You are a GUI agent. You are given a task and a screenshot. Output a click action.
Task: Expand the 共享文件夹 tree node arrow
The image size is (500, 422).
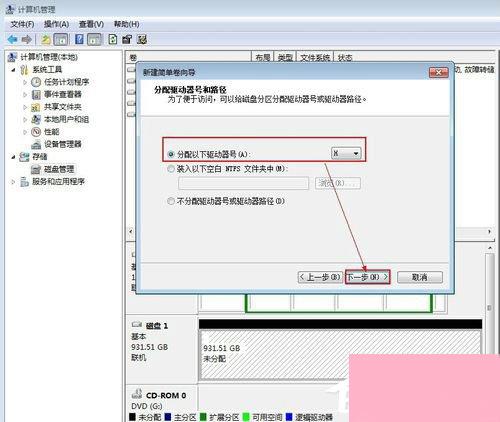tap(25, 107)
